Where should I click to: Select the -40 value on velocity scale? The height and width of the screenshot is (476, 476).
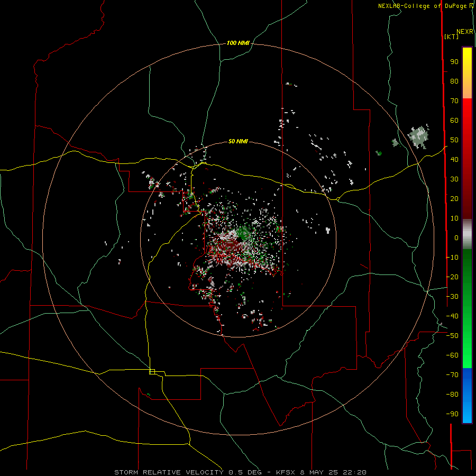coord(452,316)
